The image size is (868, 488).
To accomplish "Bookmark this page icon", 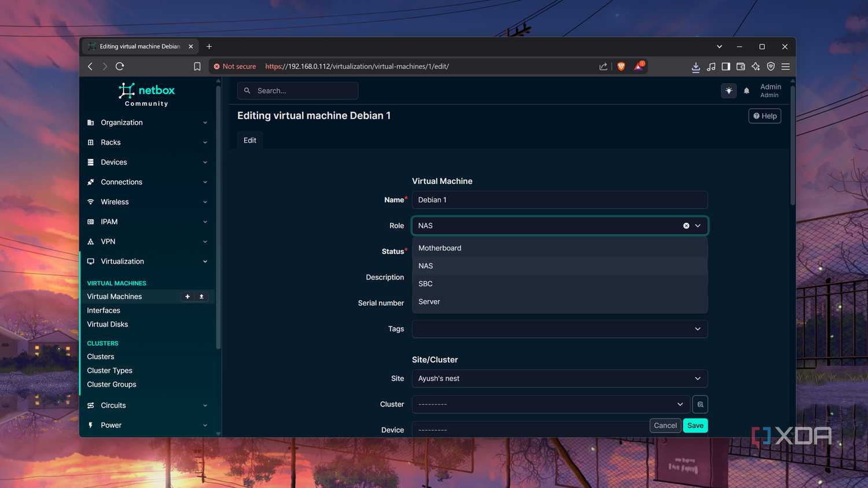I will point(197,66).
